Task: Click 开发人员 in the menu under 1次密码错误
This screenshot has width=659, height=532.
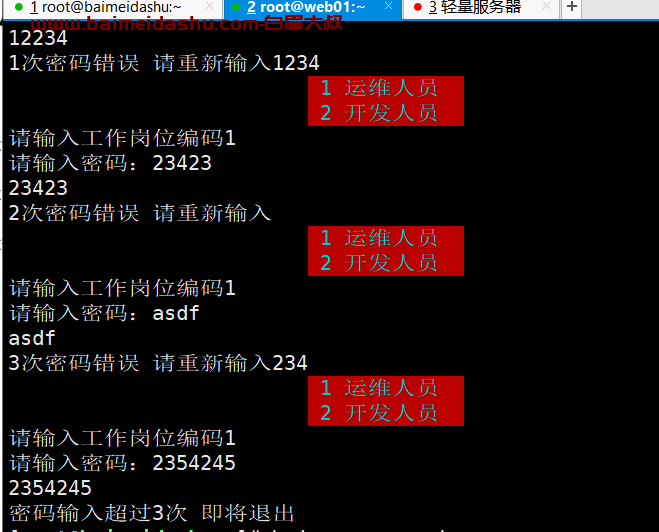Action: (x=391, y=113)
